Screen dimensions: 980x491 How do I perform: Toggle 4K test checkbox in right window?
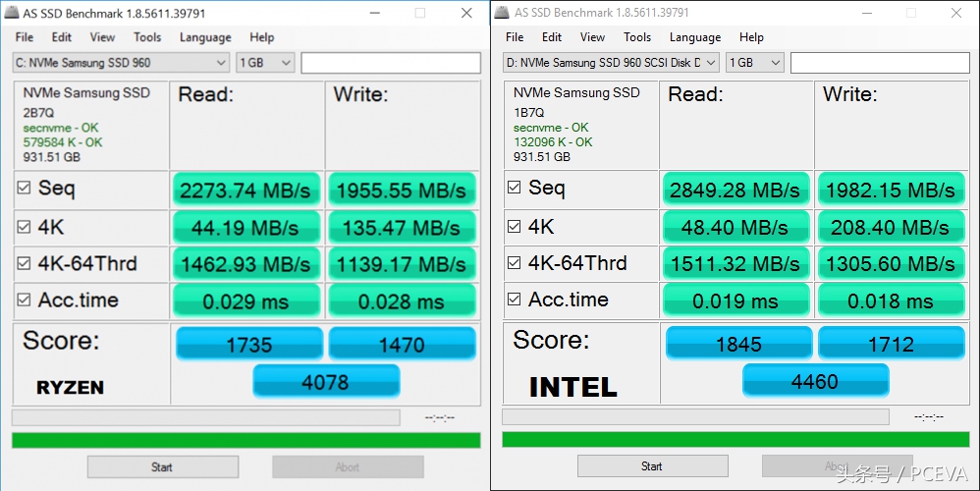click(x=514, y=227)
